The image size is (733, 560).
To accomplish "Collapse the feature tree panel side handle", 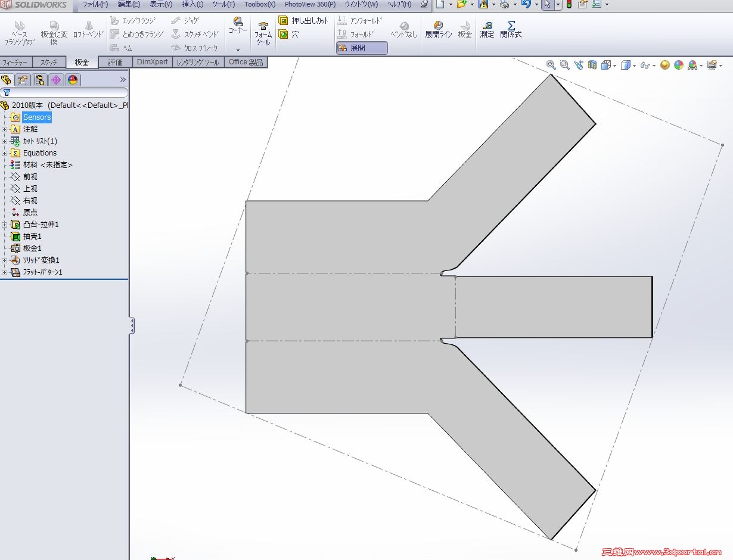I will (x=132, y=325).
